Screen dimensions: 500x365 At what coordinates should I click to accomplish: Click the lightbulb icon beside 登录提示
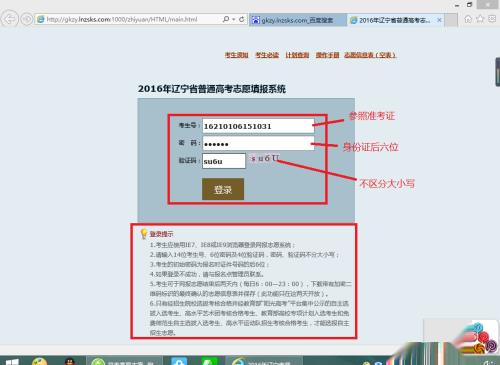[x=144, y=234]
